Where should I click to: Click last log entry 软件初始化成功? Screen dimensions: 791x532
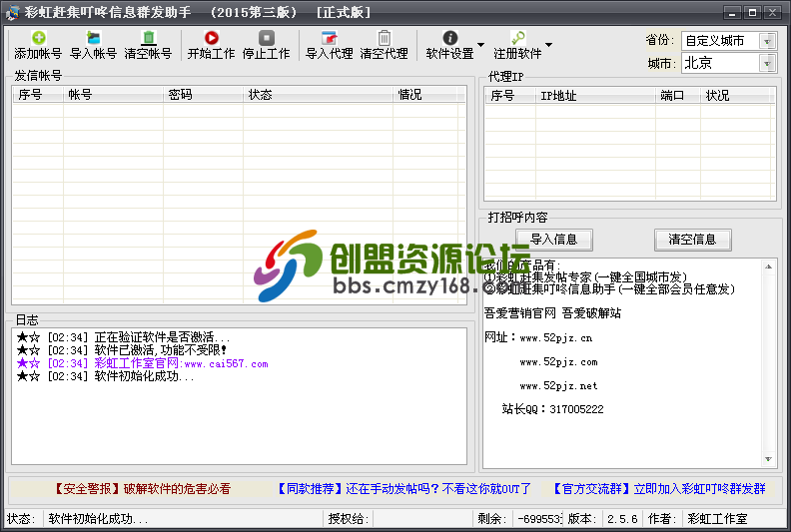point(106,376)
